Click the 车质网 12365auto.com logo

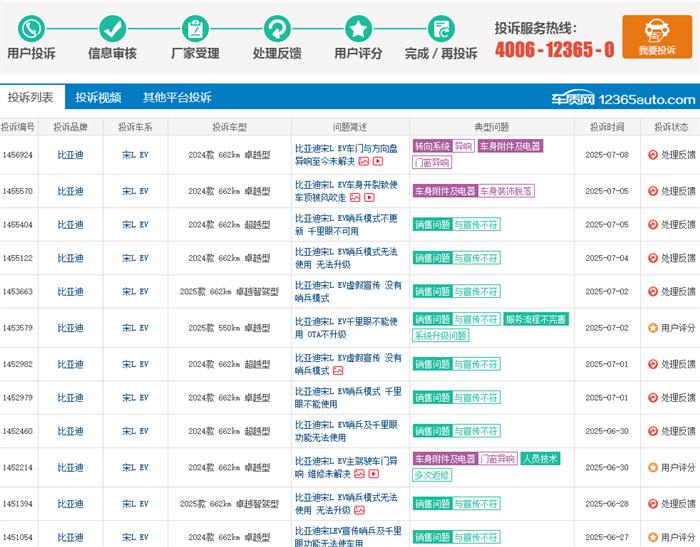click(x=623, y=99)
